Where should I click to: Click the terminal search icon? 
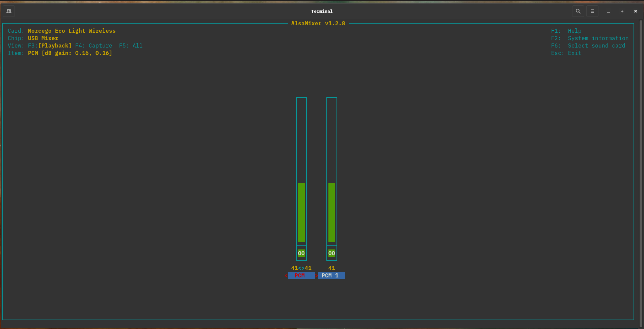(x=578, y=11)
